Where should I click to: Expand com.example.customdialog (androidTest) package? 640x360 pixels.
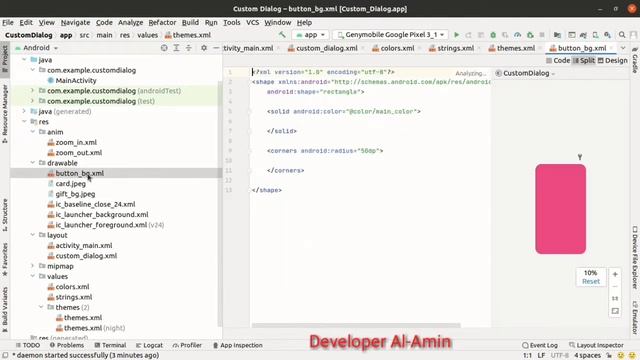33,91
